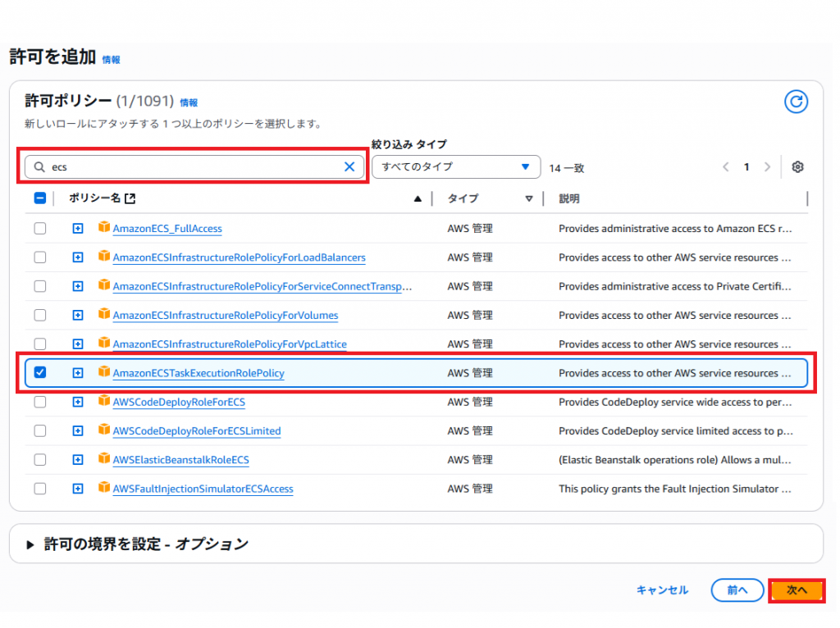Image resolution: width=840 pixels, height=628 pixels.
Task: Go to previous page arrow
Action: pos(726,167)
